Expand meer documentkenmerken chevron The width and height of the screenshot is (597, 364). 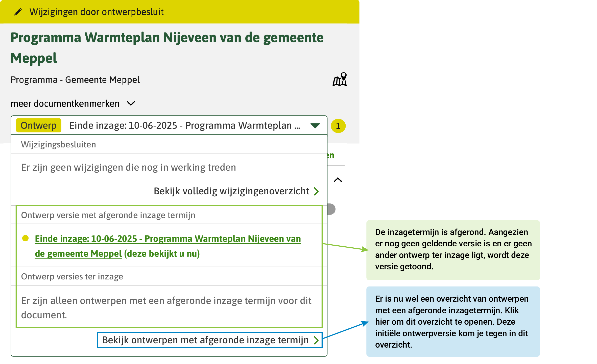point(131,103)
